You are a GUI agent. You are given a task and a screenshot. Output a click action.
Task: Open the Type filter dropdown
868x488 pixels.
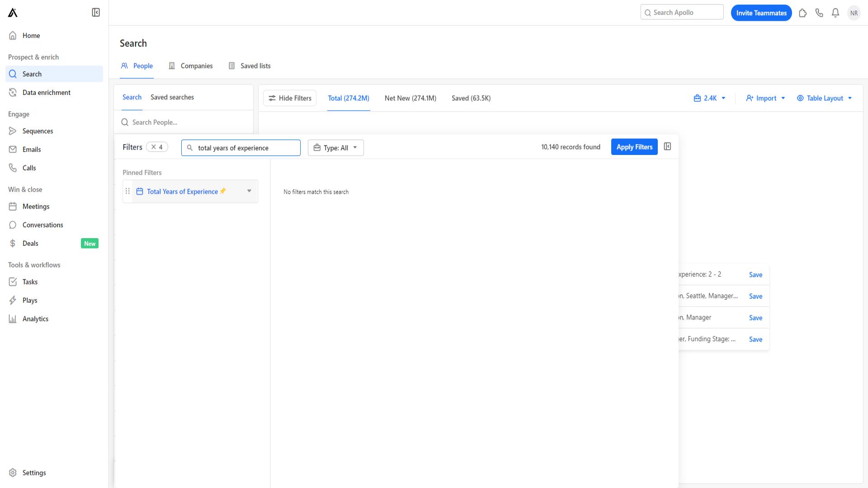tap(335, 147)
